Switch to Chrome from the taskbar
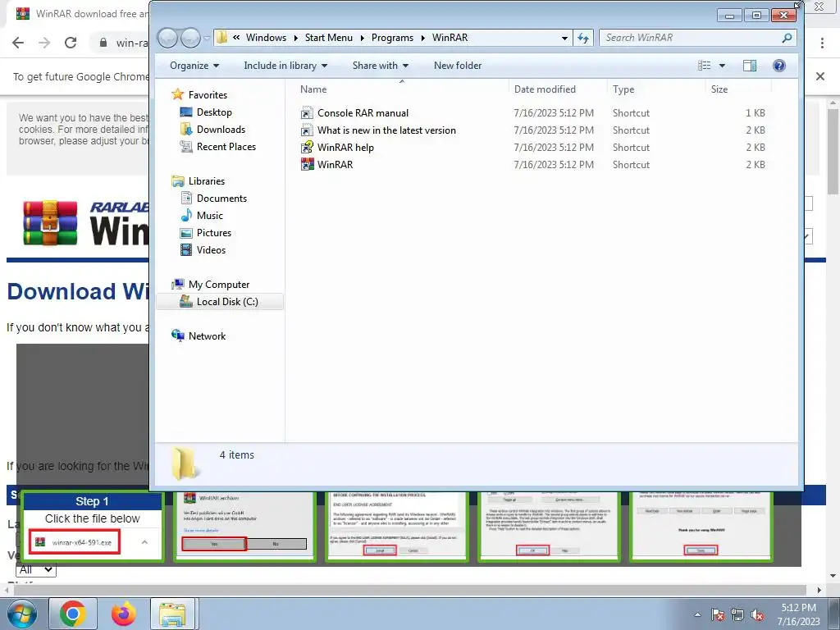The height and width of the screenshot is (630, 840). point(73,614)
